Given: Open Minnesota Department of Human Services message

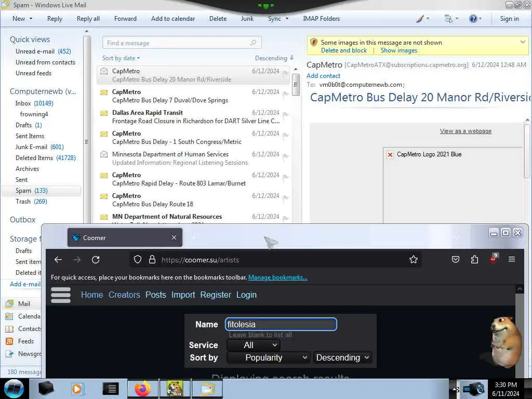Looking at the screenshot, I should [x=193, y=158].
